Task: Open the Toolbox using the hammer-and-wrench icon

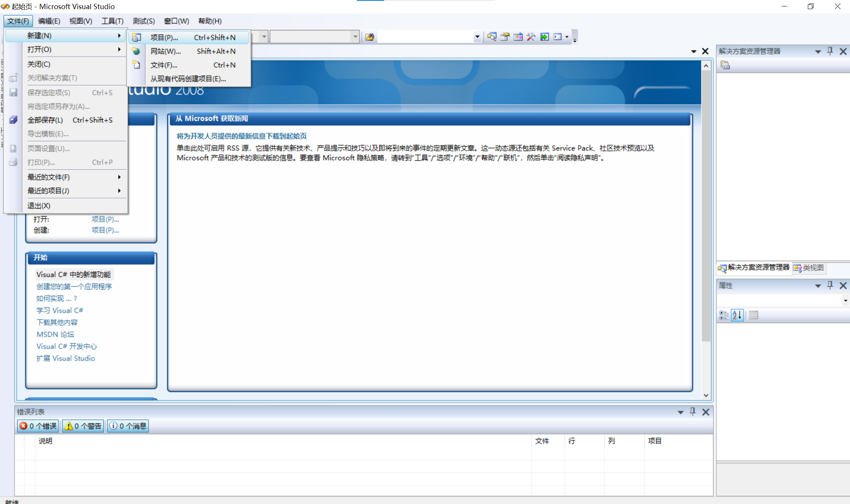Action: 531,36
